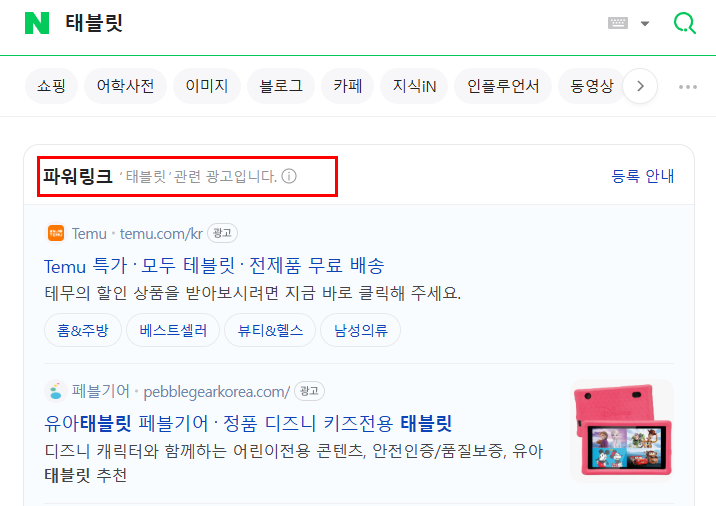Viewport: 716px width, 506px height.
Task: Click the info icon next to 파워링크
Action: 289,176
